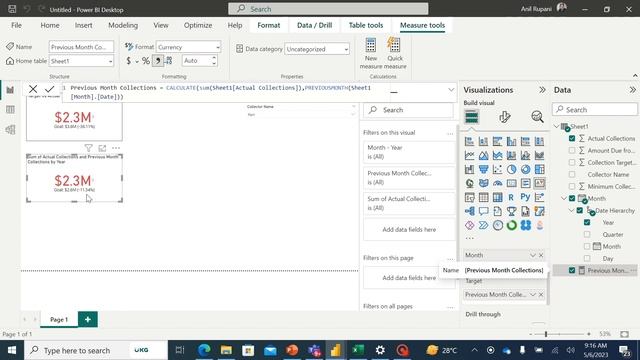This screenshot has height=360, width=640.
Task: Uncheck the Previous Mon... measure checkbox
Action: [x=572, y=270]
